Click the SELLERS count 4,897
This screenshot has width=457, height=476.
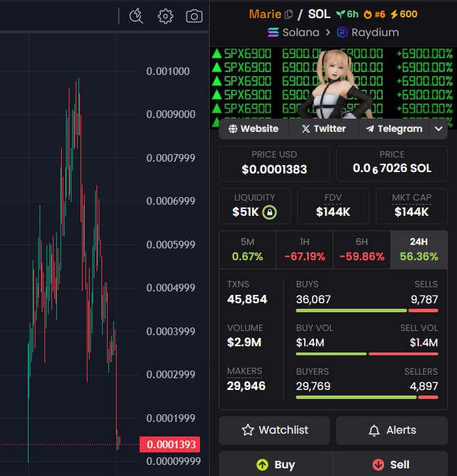point(424,386)
